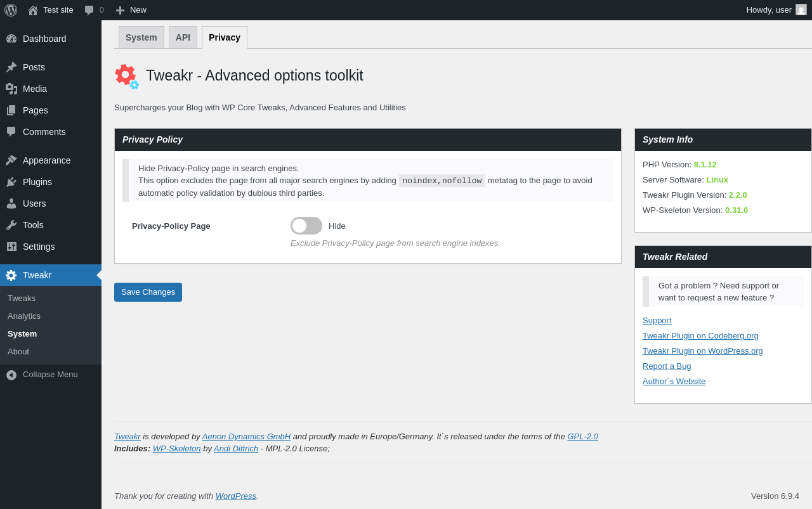Click the Settings label in sidebar
812x509 pixels.
pos(39,247)
